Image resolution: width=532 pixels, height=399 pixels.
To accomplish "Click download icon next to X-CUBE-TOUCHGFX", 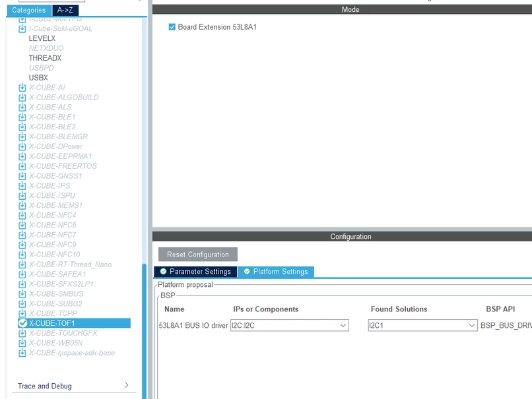I will tap(22, 333).
